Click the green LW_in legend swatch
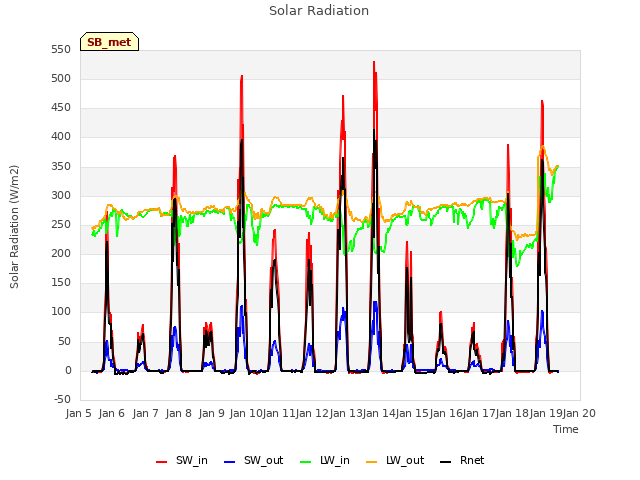 click(306, 462)
